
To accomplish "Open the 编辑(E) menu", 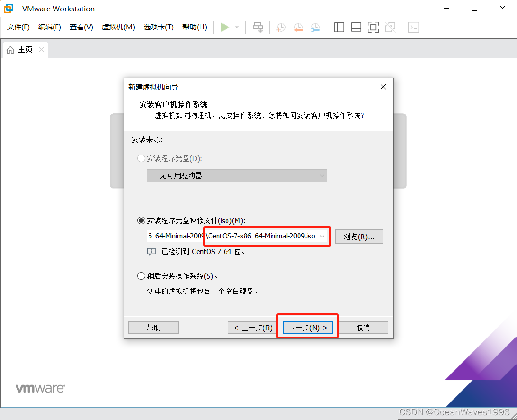I will [49, 27].
